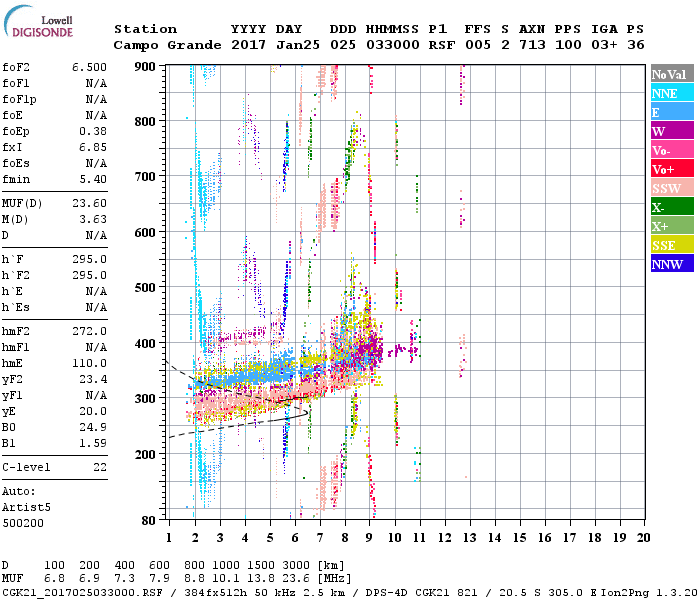Select the MUF(D) value 23.60
The image size is (700, 600).
[89, 202]
